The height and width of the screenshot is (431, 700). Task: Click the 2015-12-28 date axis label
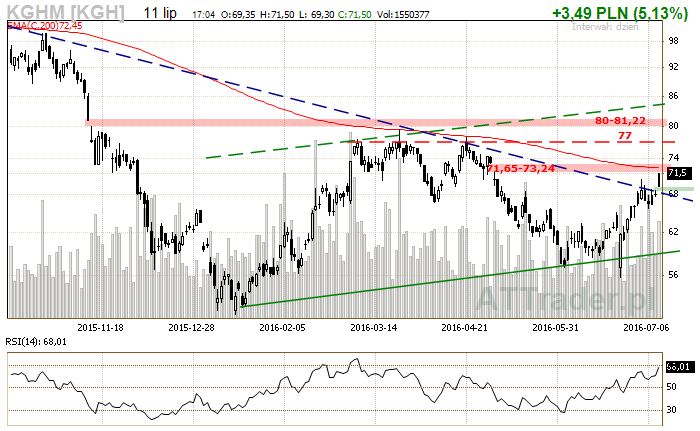(x=192, y=327)
